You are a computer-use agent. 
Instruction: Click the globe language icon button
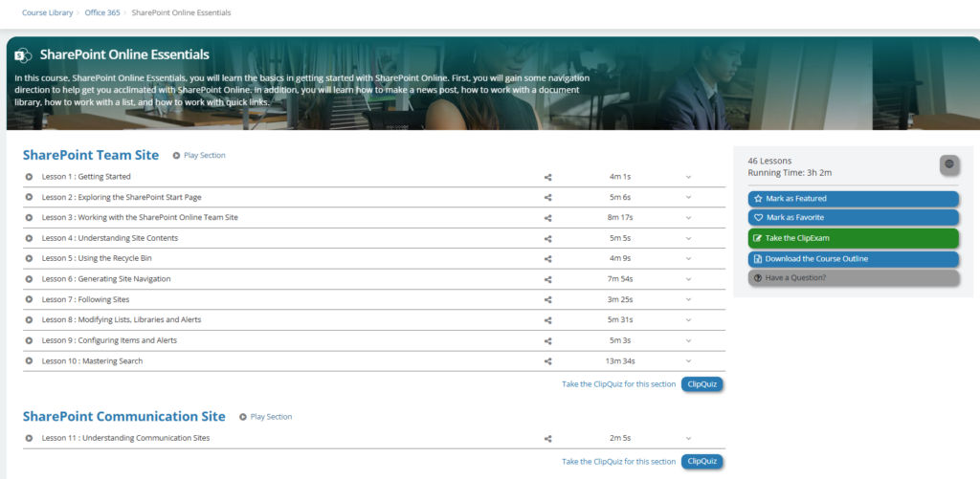click(949, 164)
